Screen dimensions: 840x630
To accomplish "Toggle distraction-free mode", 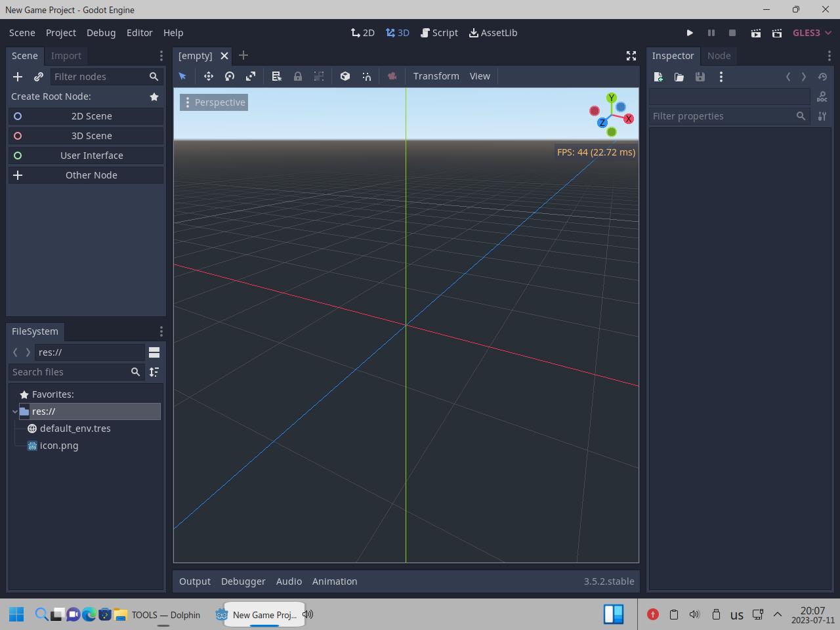I will (631, 56).
